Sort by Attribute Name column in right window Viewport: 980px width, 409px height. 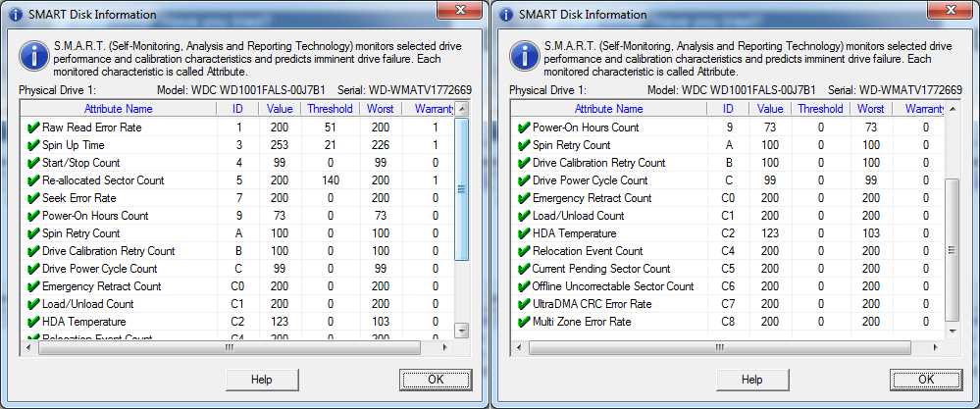pyautogui.click(x=609, y=109)
